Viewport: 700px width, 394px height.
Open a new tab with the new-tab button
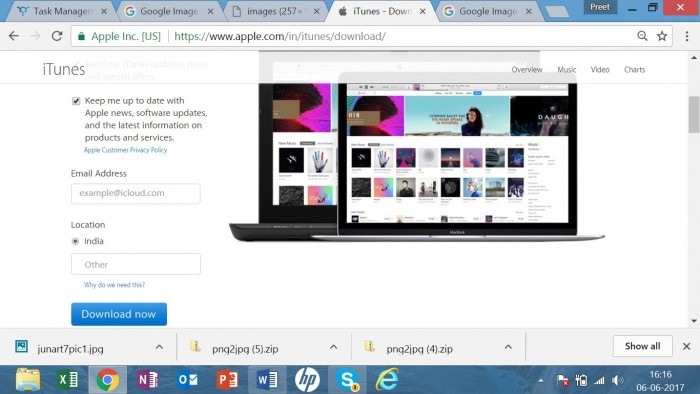click(x=557, y=12)
